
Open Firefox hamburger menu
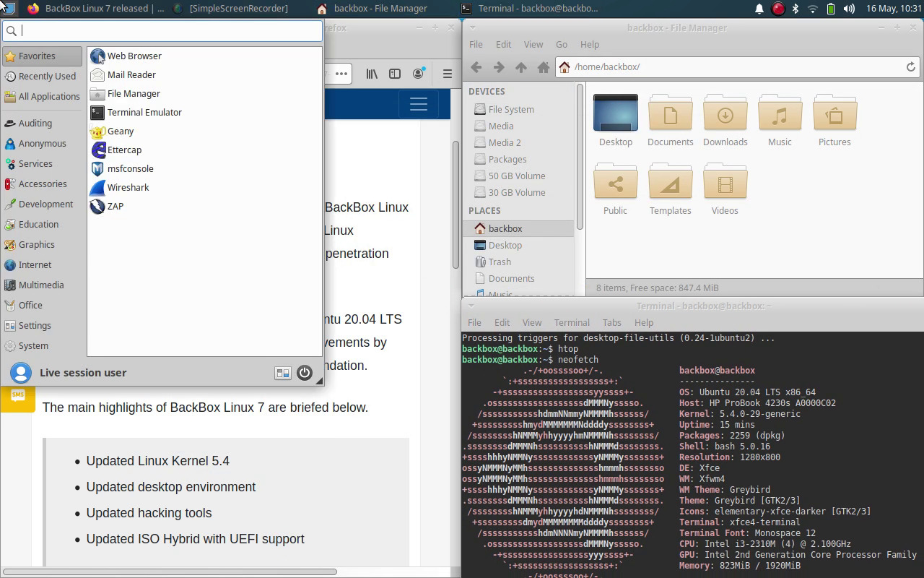[448, 74]
